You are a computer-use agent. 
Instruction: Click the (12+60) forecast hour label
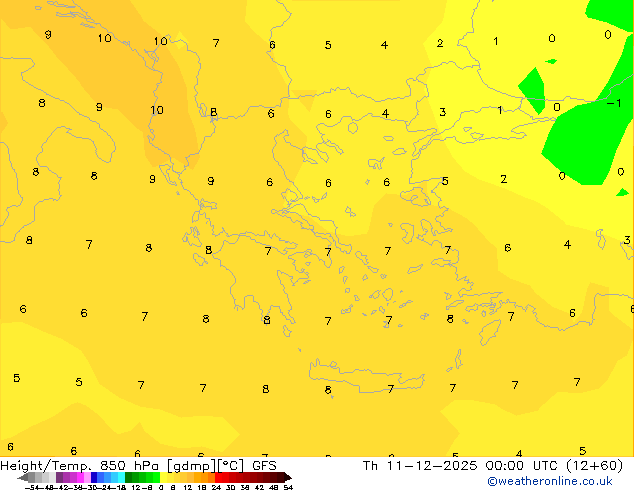pos(594,466)
